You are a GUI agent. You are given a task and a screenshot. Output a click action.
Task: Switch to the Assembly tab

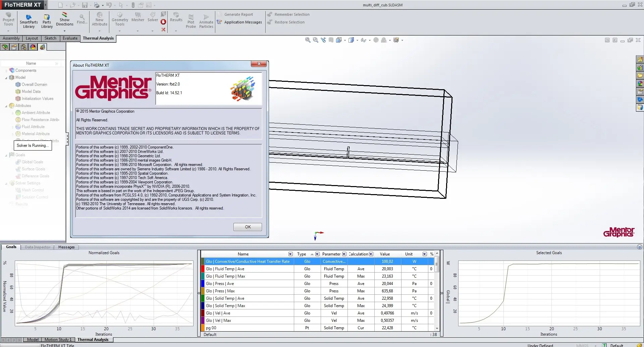click(x=11, y=38)
